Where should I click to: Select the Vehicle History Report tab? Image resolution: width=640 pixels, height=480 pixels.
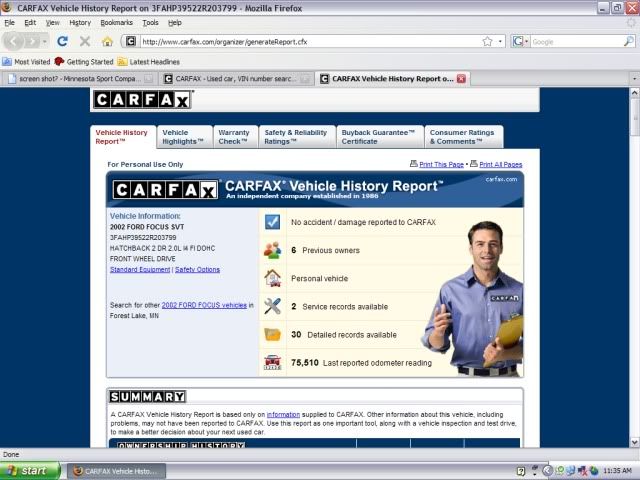[x=123, y=137]
